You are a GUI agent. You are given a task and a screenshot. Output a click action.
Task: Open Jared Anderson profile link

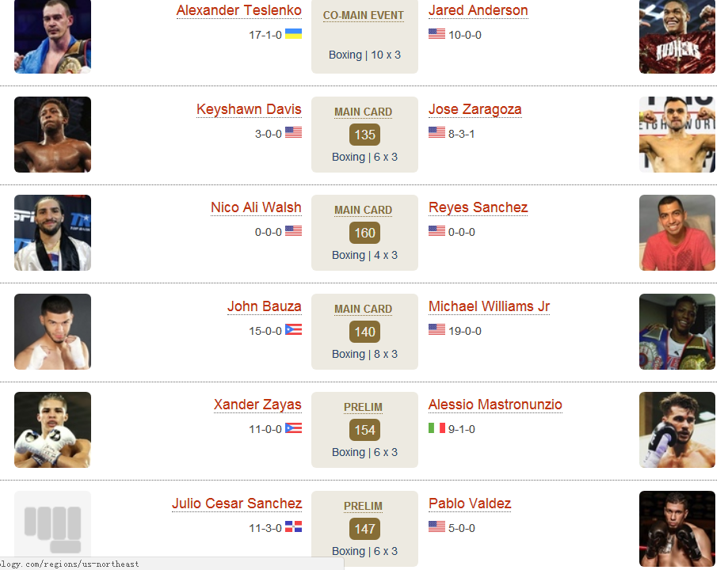click(x=478, y=10)
